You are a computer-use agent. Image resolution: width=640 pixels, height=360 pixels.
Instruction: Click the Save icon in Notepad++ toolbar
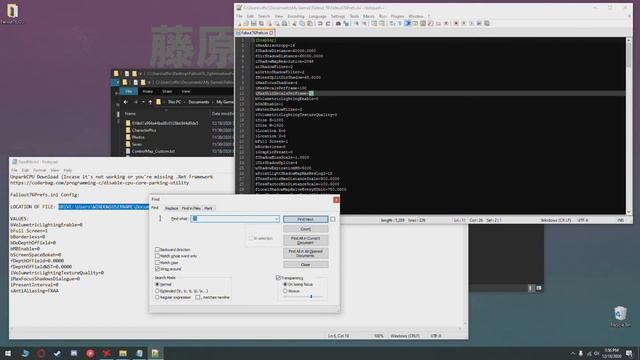253,23
